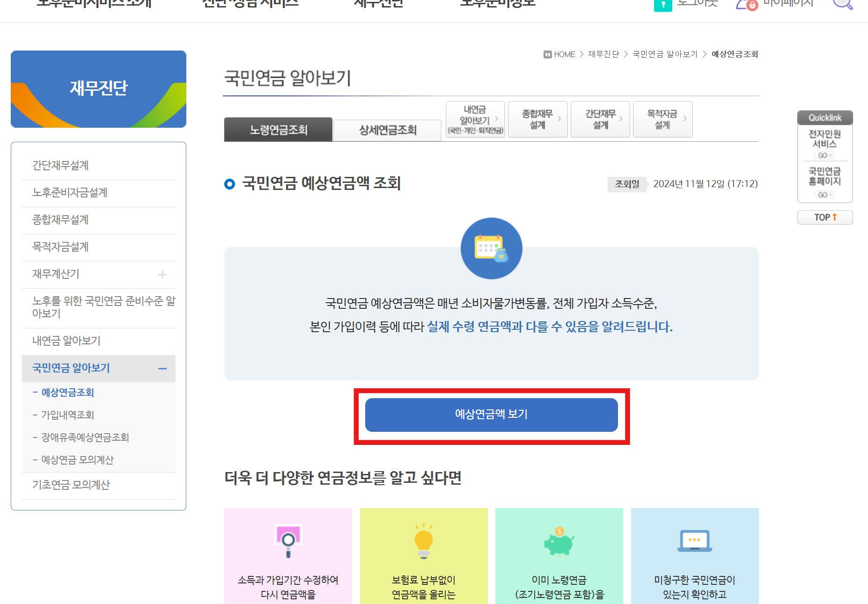The image size is (868, 604).
Task: Open the laptop icon for 미청구한 국민연금
Action: [694, 540]
